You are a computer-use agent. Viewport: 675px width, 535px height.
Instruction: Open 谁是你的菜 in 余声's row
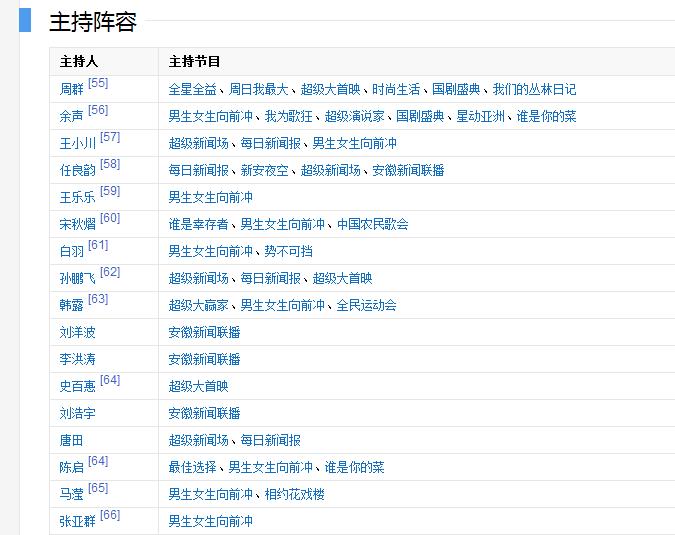546,116
